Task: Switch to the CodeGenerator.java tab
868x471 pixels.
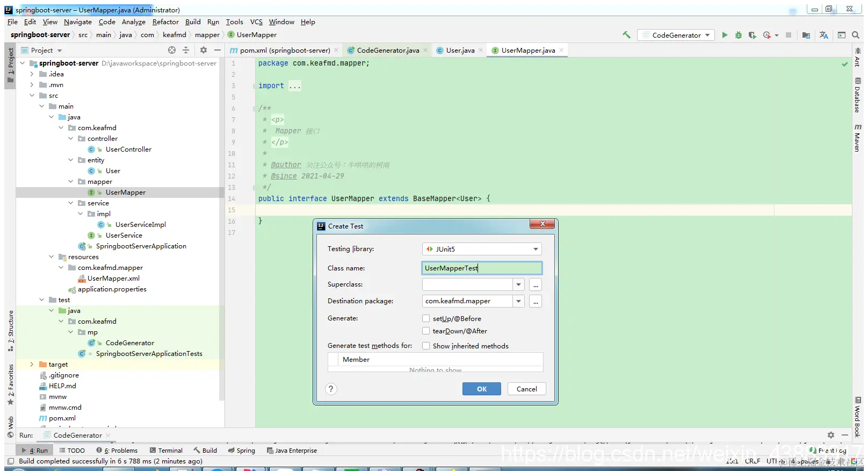Action: click(x=388, y=50)
